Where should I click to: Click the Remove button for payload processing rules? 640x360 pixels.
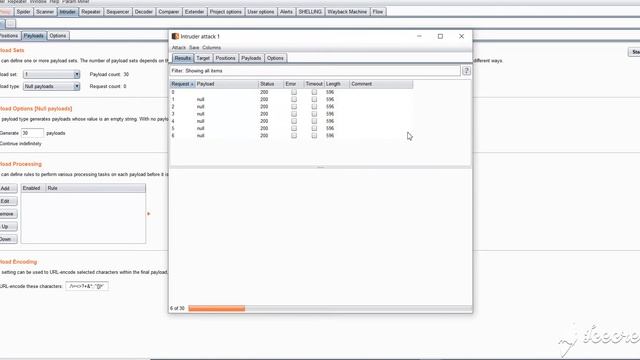(8, 213)
